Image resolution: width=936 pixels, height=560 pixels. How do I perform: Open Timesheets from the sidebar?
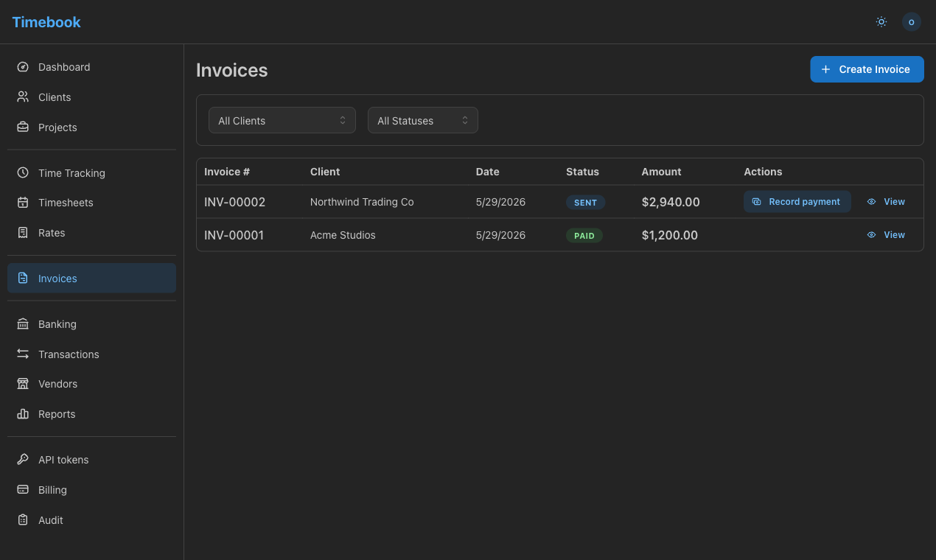pos(91,203)
